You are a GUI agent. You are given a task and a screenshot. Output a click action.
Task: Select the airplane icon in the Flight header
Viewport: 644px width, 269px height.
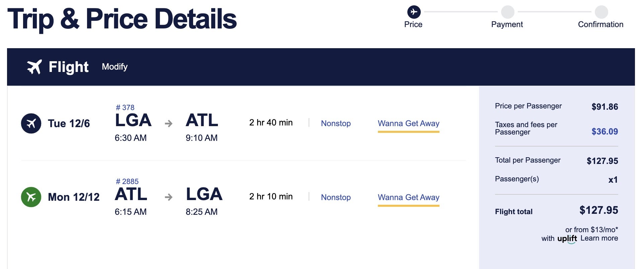click(34, 67)
